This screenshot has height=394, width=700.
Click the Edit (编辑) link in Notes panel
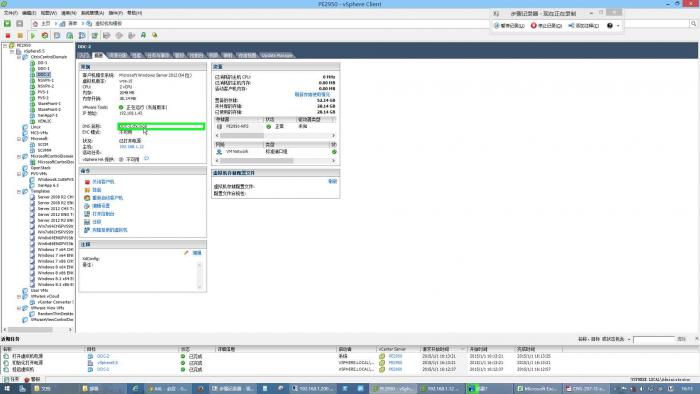coord(197,253)
